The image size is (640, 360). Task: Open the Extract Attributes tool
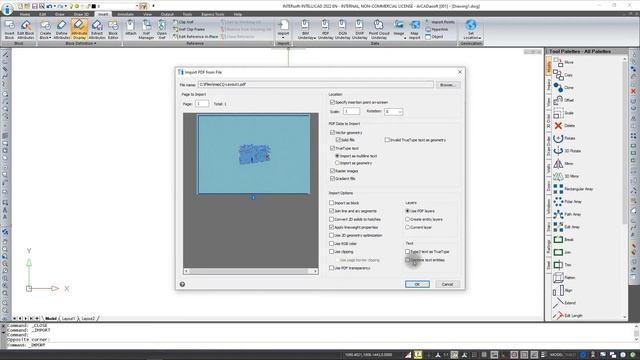(x=97, y=29)
